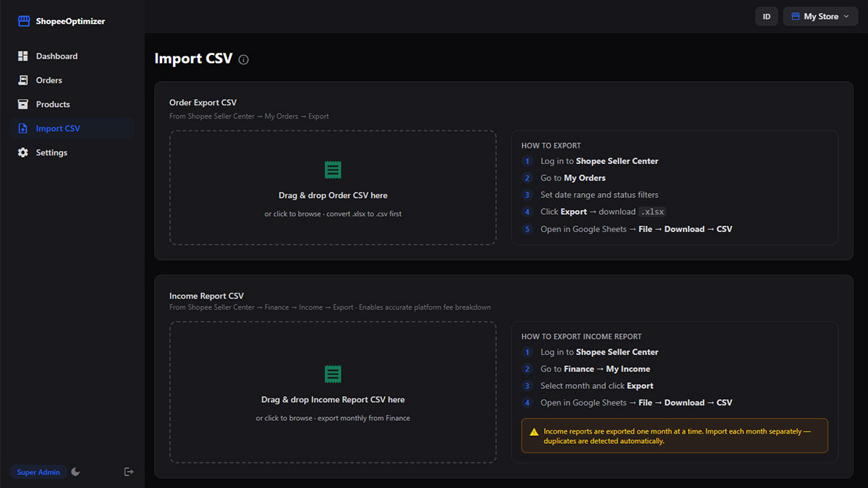
Task: Click the Dashboard grid icon in sidebar
Action: (22, 56)
